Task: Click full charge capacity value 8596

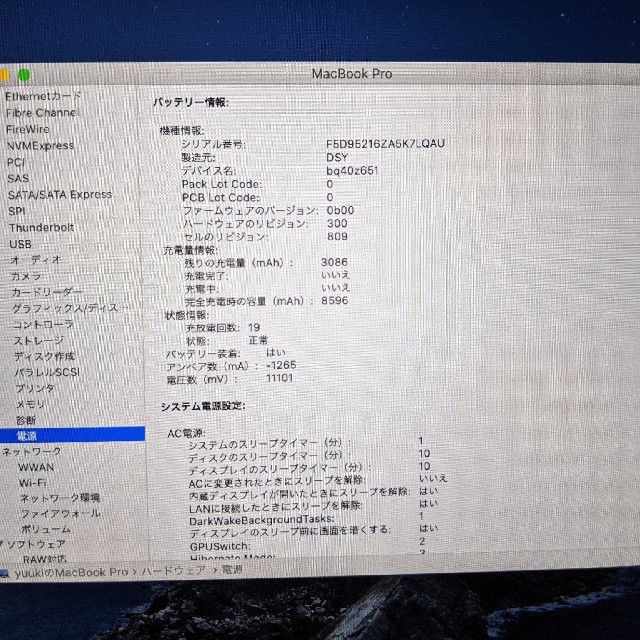Action: 335,300
